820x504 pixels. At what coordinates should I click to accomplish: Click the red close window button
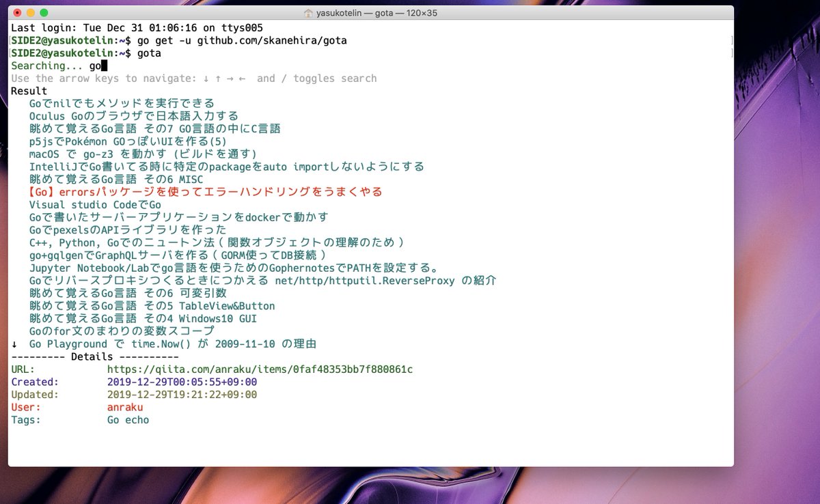click(x=18, y=13)
